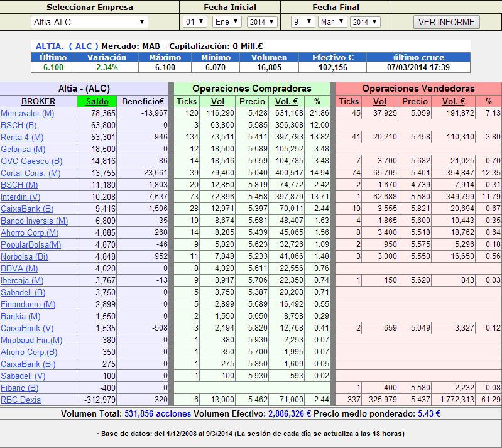Open the Fibanc (B) broker link
Viewport: 502px width, 448px height.
(19, 388)
